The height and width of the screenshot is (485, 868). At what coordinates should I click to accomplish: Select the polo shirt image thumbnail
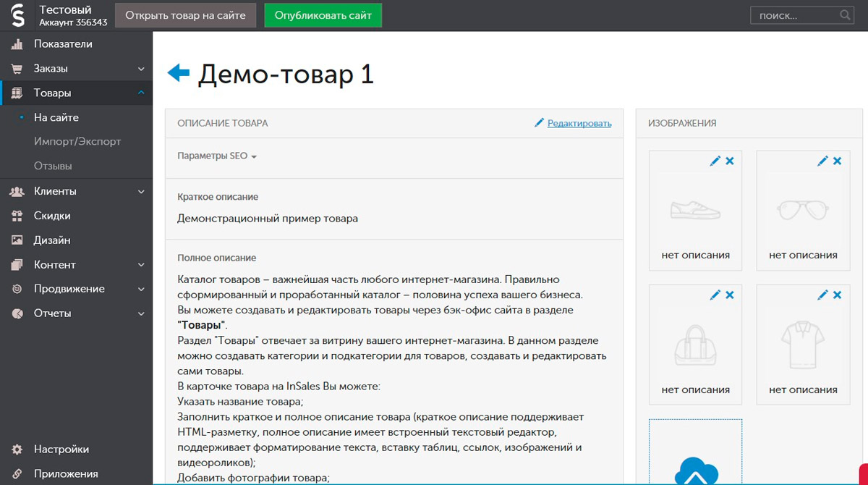pyautogui.click(x=803, y=345)
